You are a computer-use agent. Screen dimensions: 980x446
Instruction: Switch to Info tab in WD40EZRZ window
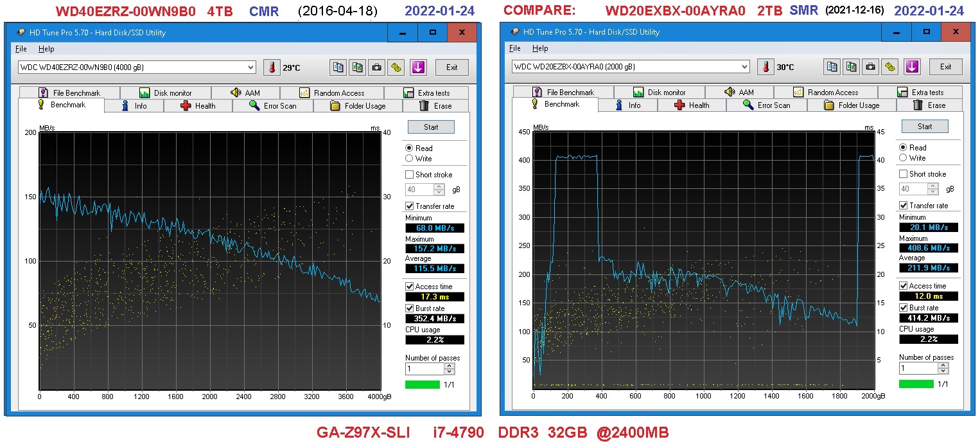pyautogui.click(x=134, y=106)
